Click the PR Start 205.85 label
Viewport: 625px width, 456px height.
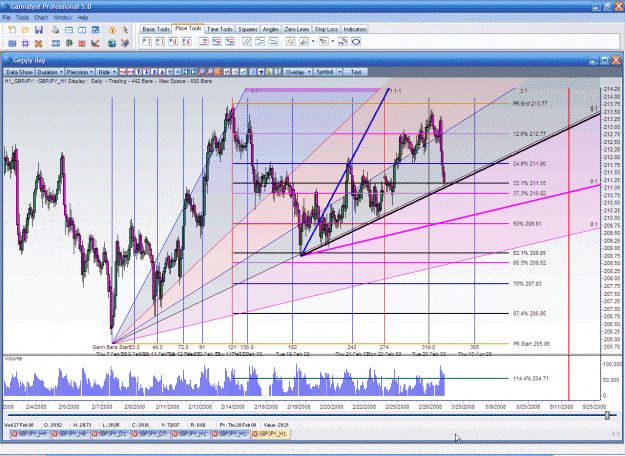click(x=531, y=344)
